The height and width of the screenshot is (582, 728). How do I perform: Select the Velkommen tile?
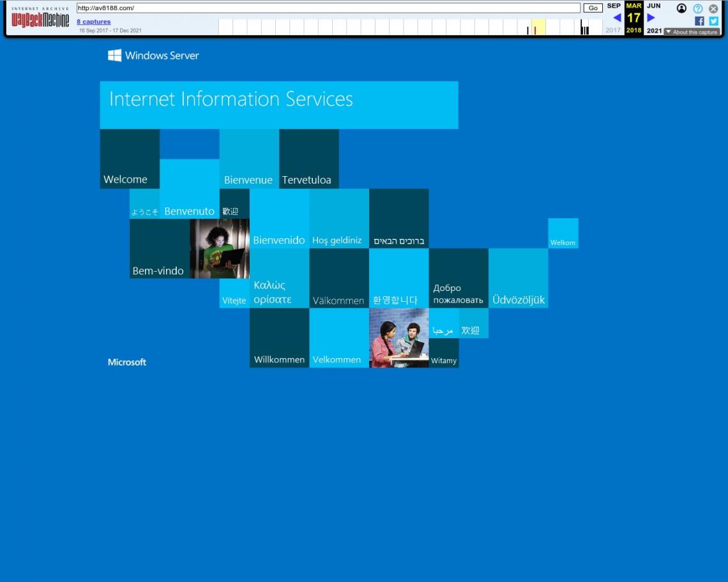click(339, 338)
